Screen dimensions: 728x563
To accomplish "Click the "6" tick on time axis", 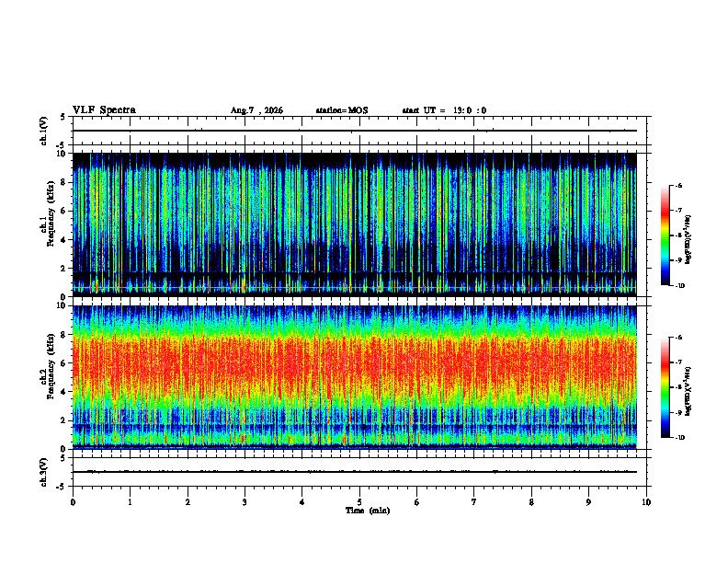I will pyautogui.click(x=416, y=502).
